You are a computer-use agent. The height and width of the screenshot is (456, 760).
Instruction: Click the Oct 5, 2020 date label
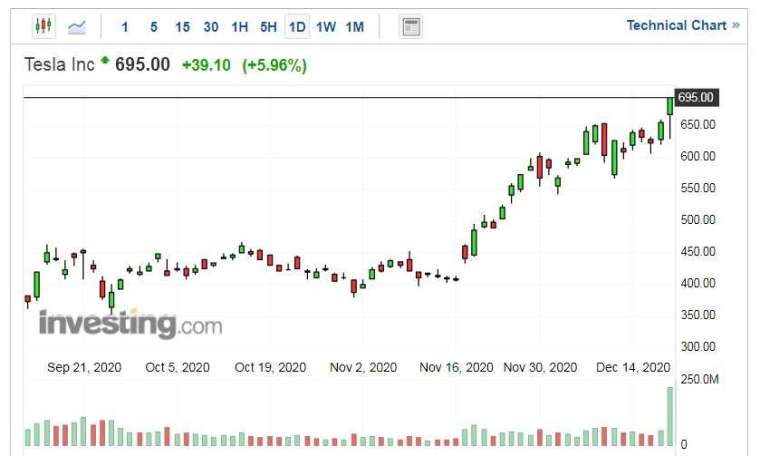[177, 367]
